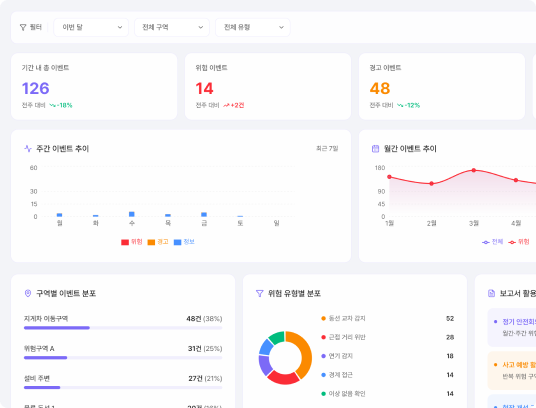Screen dimensions: 536x408
Task: Click the count 18 in danger type list
Action: click(450, 356)
